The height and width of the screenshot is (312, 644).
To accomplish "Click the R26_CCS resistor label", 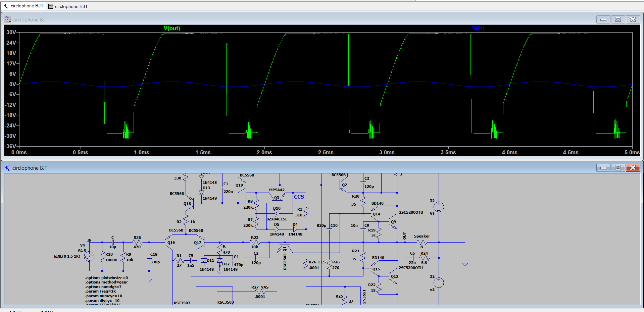I will click(x=317, y=262).
